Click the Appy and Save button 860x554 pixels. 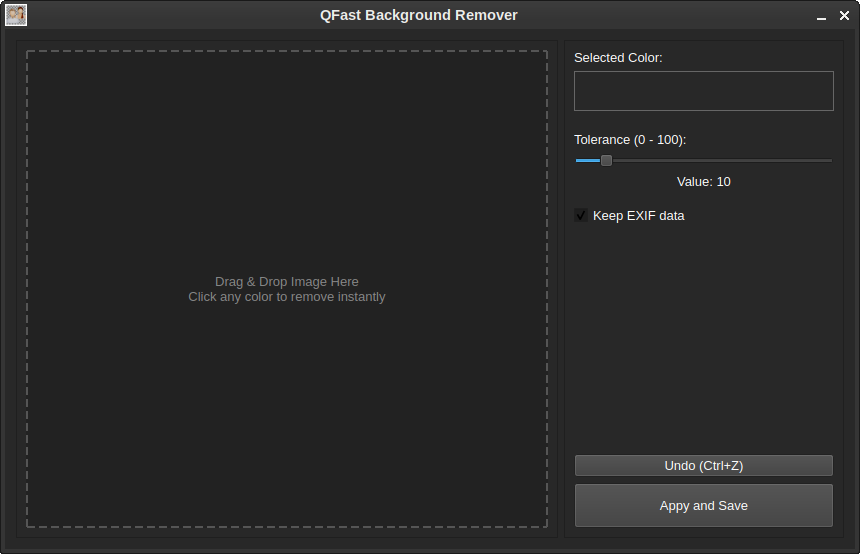pyautogui.click(x=703, y=505)
